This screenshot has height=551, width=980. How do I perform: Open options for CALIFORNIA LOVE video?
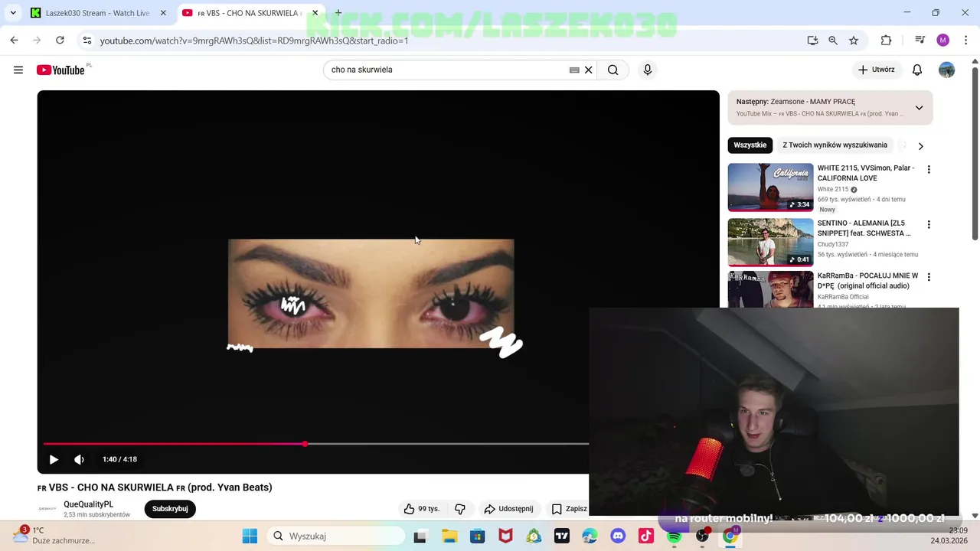tap(929, 170)
